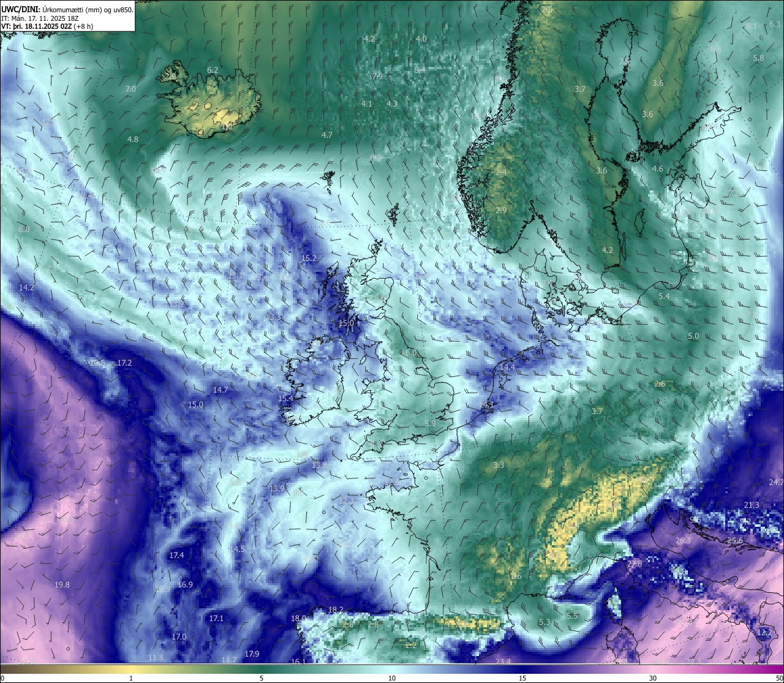Click the '5.3' value in the Mediterranean
The image size is (784, 683).
(x=545, y=622)
